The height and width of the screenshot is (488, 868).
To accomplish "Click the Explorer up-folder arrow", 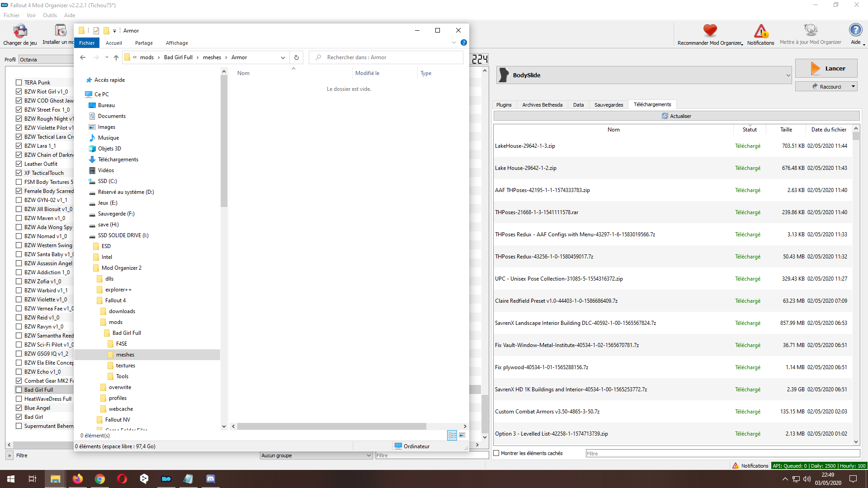I will click(x=116, y=57).
